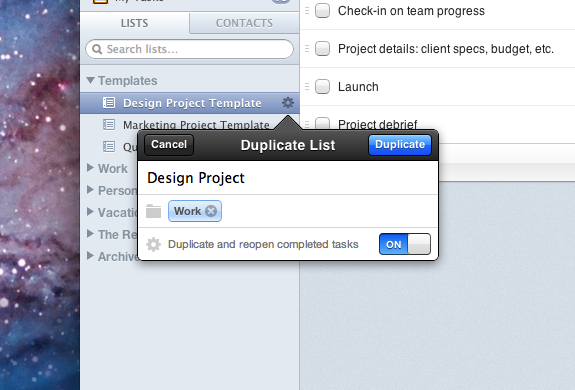
Task: Click the magnifier icon in search lists field
Action: coord(97,49)
